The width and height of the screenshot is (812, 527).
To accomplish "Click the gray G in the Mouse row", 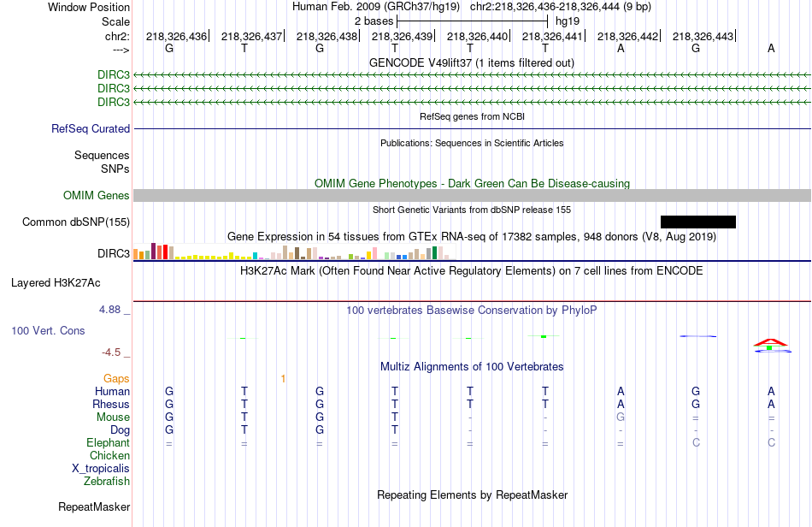I will 621,417.
